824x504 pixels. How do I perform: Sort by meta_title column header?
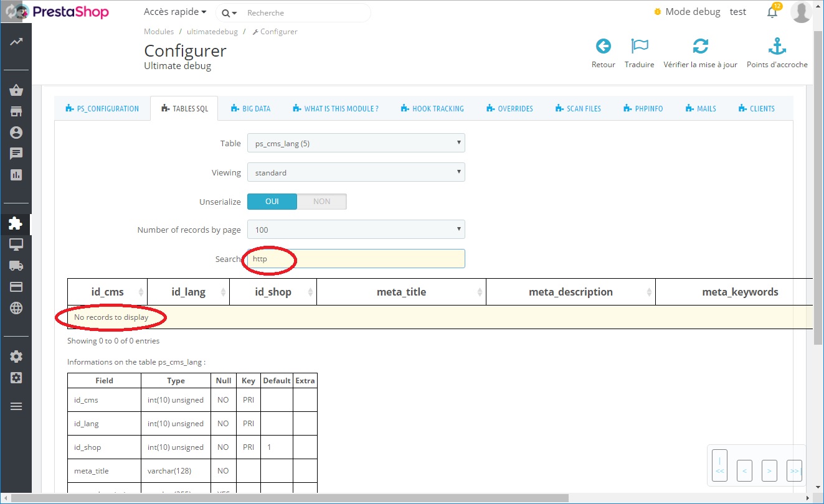click(x=401, y=292)
